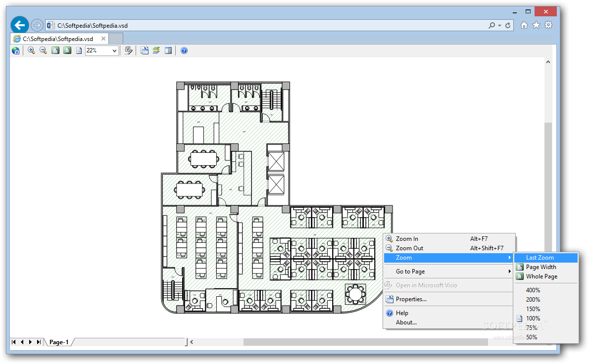Set zoom to 200%
The image size is (589, 364).
tap(546, 299)
